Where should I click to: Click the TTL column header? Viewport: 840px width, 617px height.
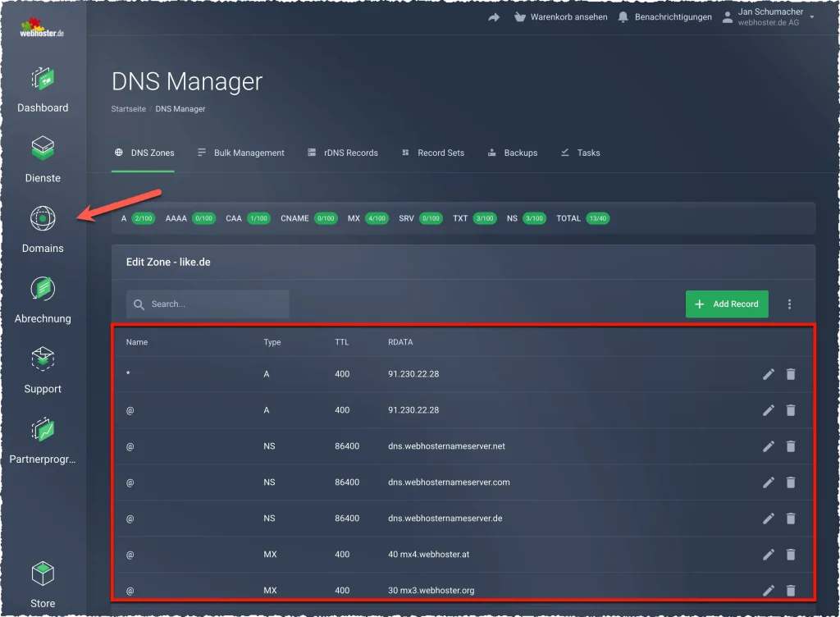[x=341, y=342]
